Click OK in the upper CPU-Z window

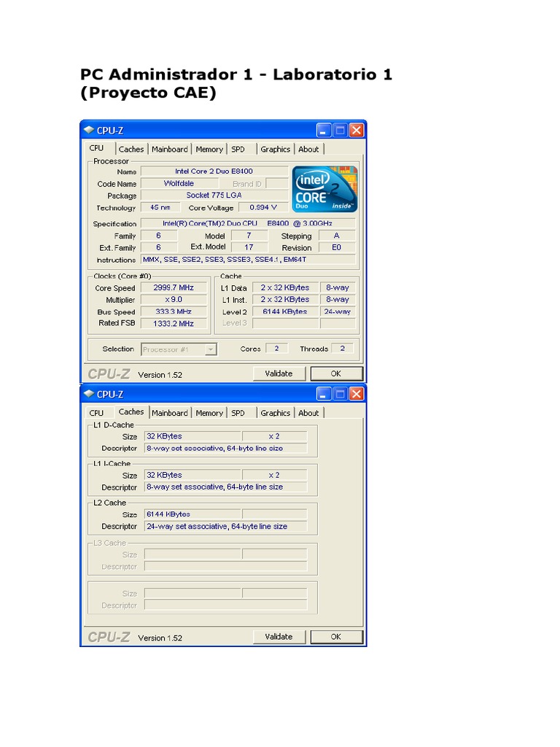tap(335, 373)
